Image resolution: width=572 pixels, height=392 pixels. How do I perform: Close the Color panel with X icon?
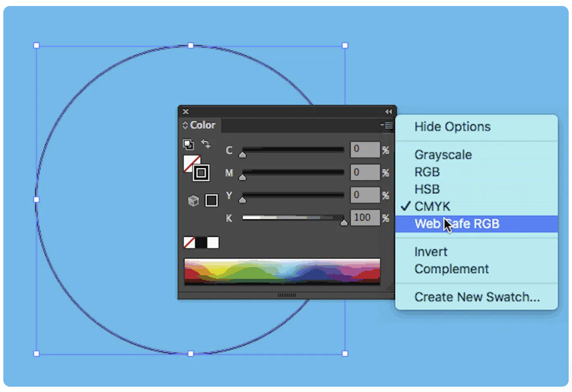tap(186, 112)
